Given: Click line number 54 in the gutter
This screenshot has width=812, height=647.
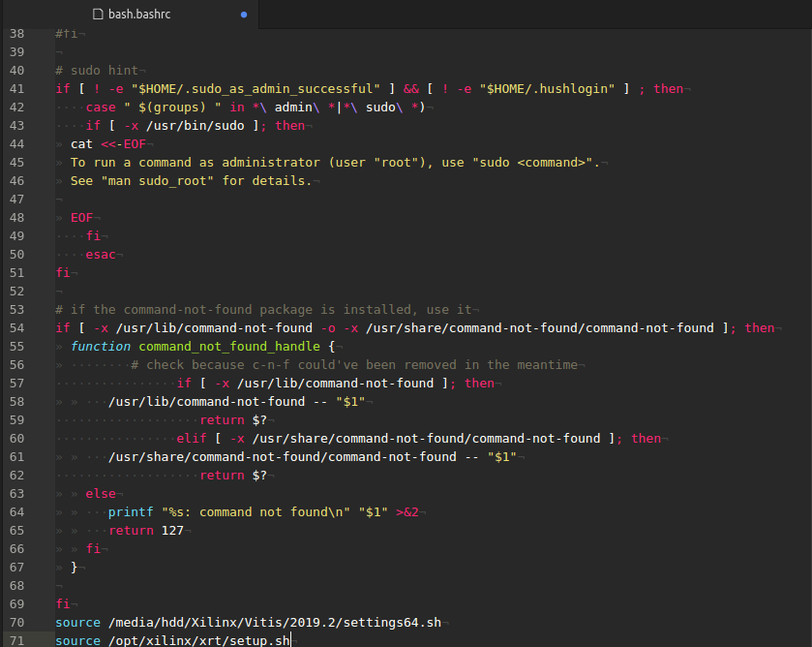Looking at the screenshot, I should [x=17, y=327].
